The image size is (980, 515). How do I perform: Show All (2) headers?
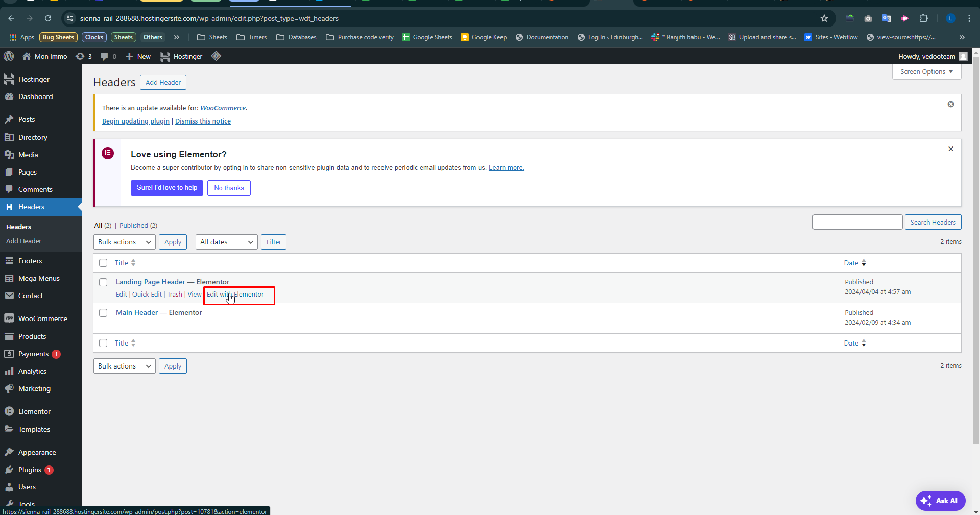click(x=103, y=225)
